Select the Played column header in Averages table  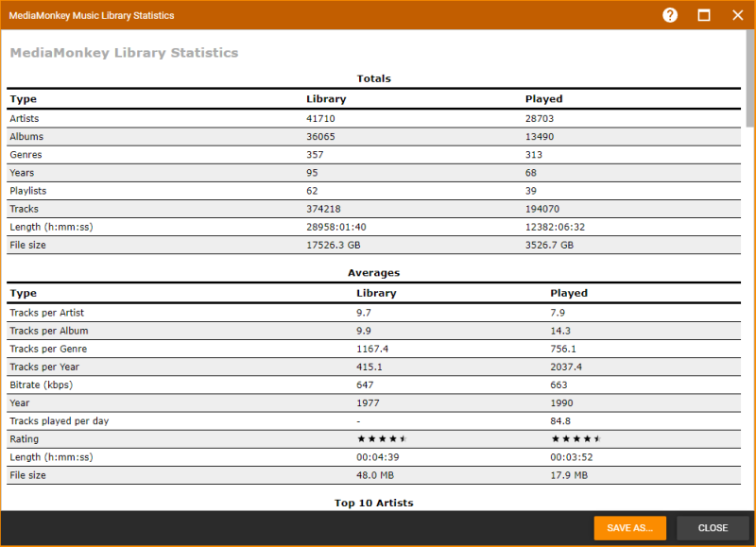click(x=569, y=294)
